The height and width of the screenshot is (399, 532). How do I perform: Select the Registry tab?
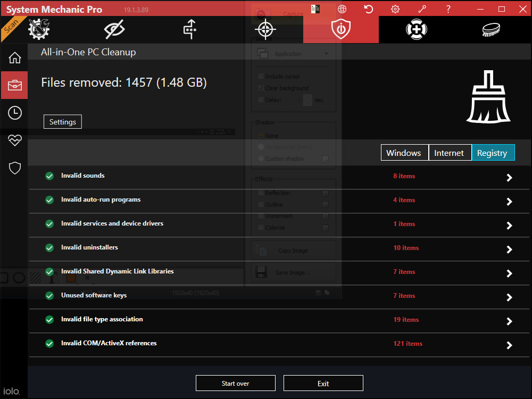[493, 153]
